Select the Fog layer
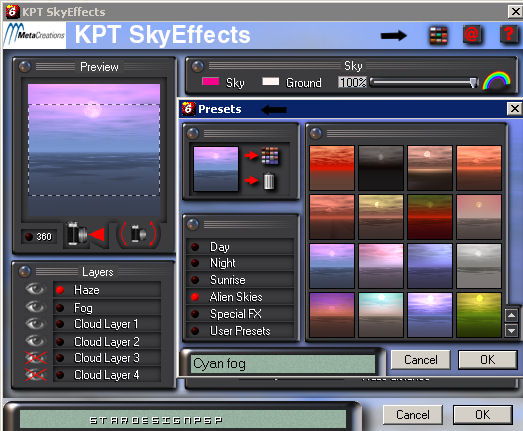The image size is (523, 431). click(x=107, y=307)
